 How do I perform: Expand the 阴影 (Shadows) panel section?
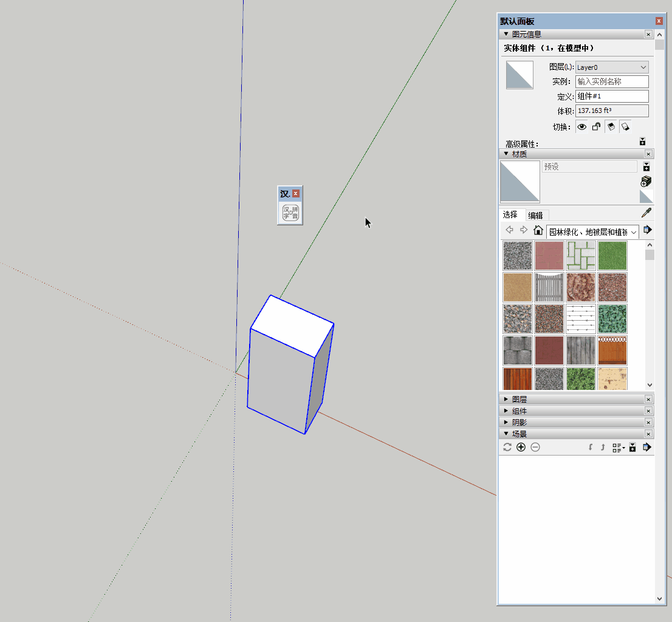[x=519, y=423]
